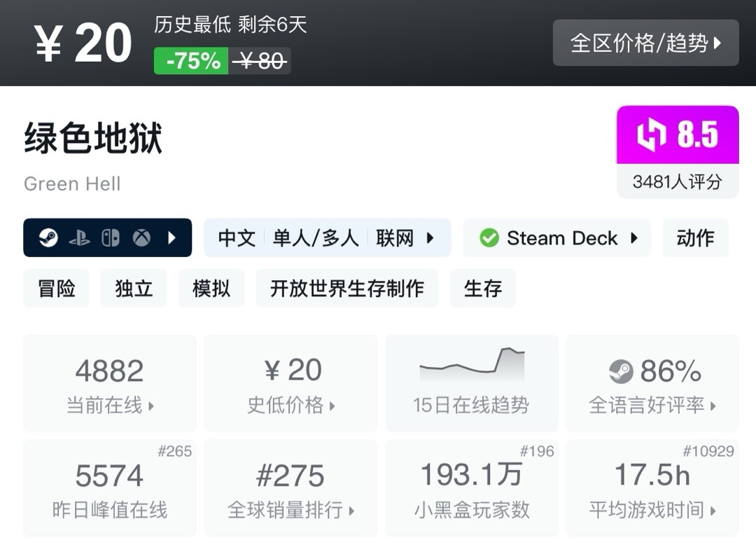Click the Steam platform icon
Image resolution: width=756 pixels, height=545 pixels.
pyautogui.click(x=48, y=238)
